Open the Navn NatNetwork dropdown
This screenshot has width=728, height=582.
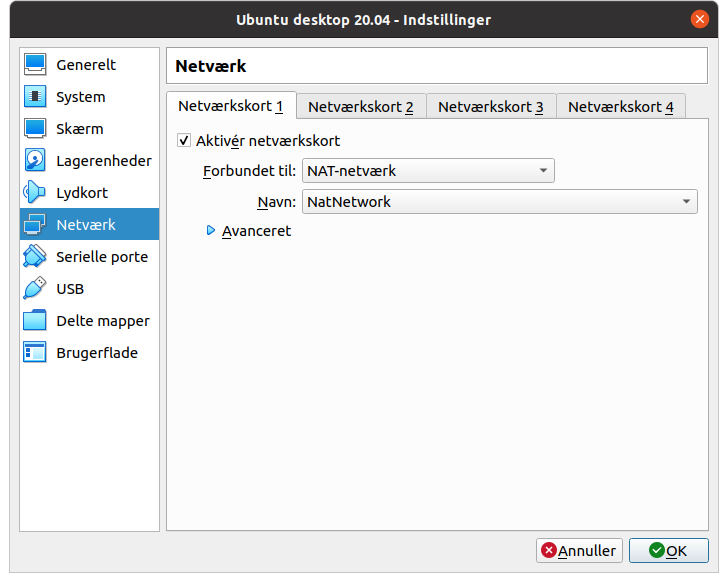pos(500,201)
